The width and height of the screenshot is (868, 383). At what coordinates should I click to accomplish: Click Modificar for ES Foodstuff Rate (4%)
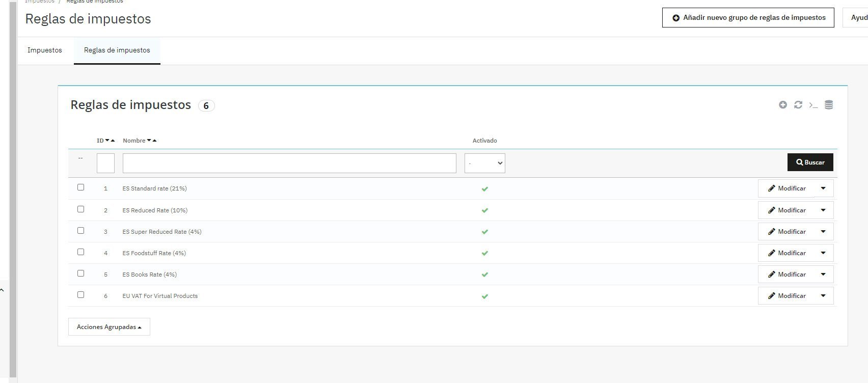[x=786, y=253]
